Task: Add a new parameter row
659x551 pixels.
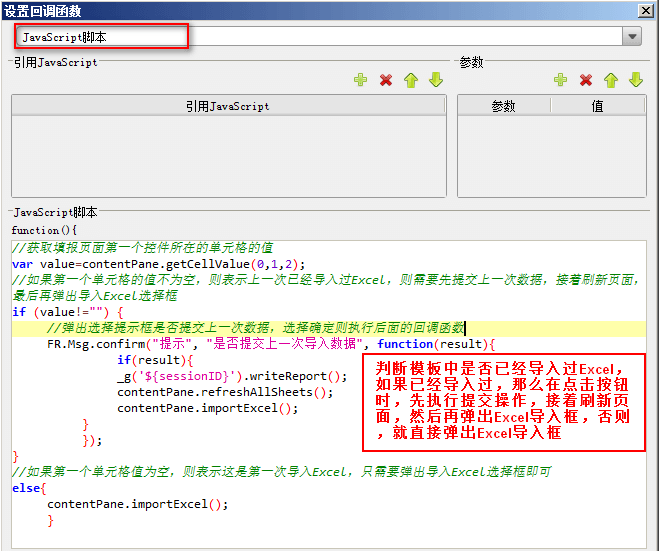Action: (560, 79)
